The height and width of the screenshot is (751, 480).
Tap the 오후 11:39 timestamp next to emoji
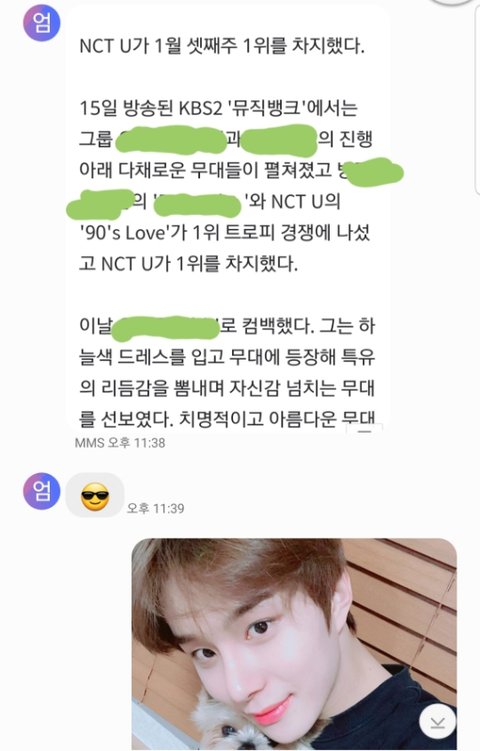click(155, 508)
